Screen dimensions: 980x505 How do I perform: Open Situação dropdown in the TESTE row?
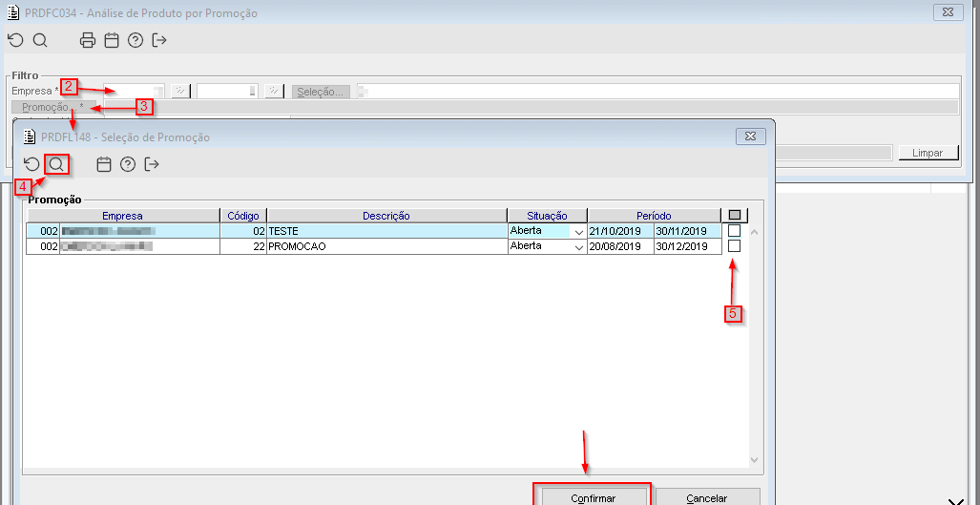click(x=579, y=231)
